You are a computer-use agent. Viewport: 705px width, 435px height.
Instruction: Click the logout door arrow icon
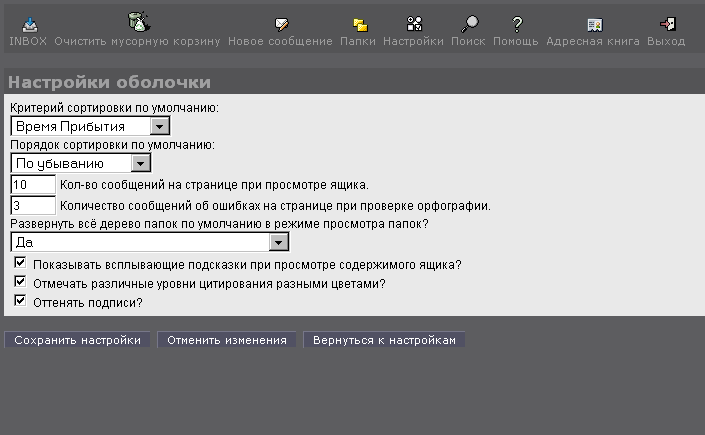point(668,24)
